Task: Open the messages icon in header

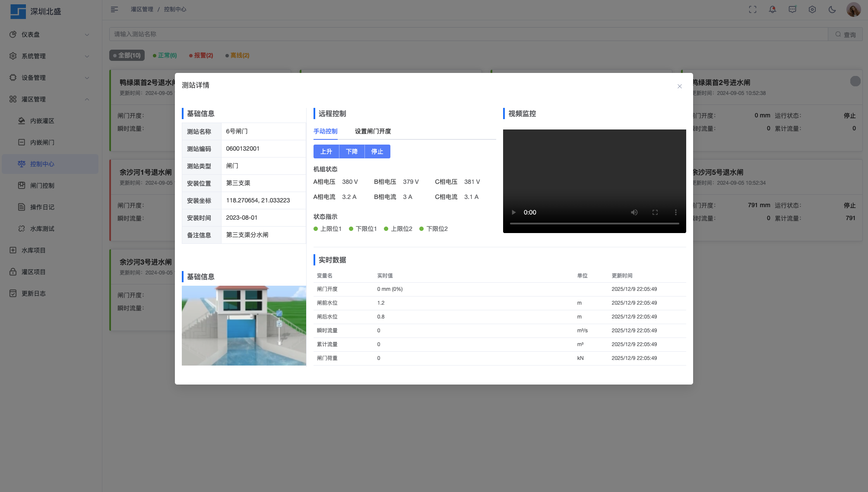Action: pyautogui.click(x=792, y=9)
